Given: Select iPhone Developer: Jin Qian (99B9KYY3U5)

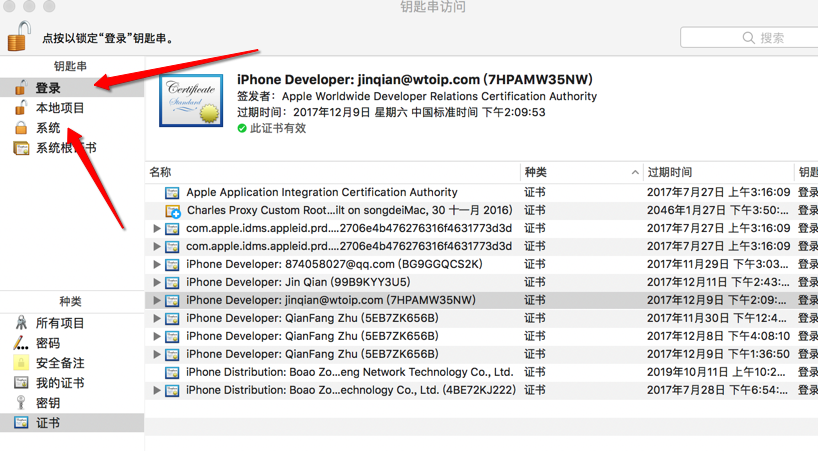Looking at the screenshot, I should pos(298,282).
